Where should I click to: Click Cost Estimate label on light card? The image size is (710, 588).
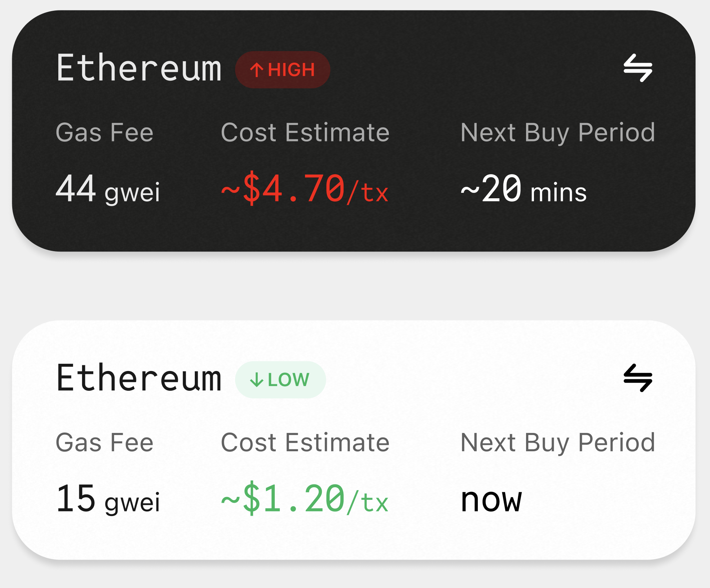point(305,443)
